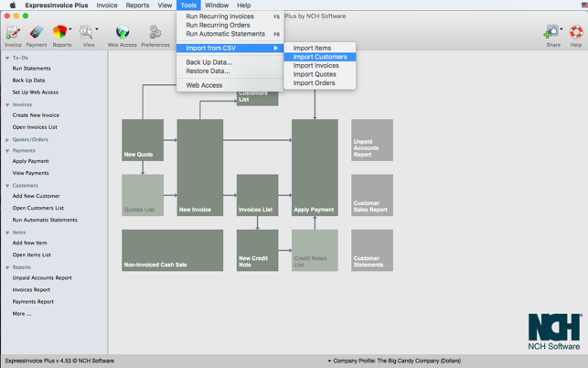Click the New Quote flowchart block
This screenshot has height=368, width=588.
[143, 140]
